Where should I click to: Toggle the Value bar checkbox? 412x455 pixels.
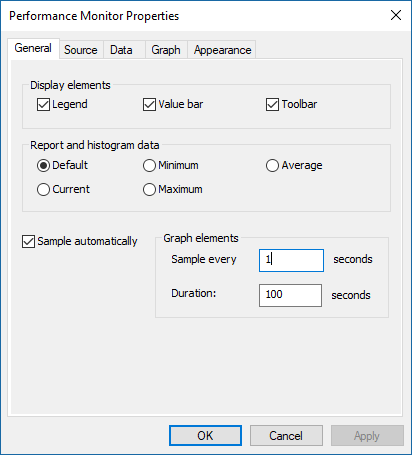pos(149,104)
